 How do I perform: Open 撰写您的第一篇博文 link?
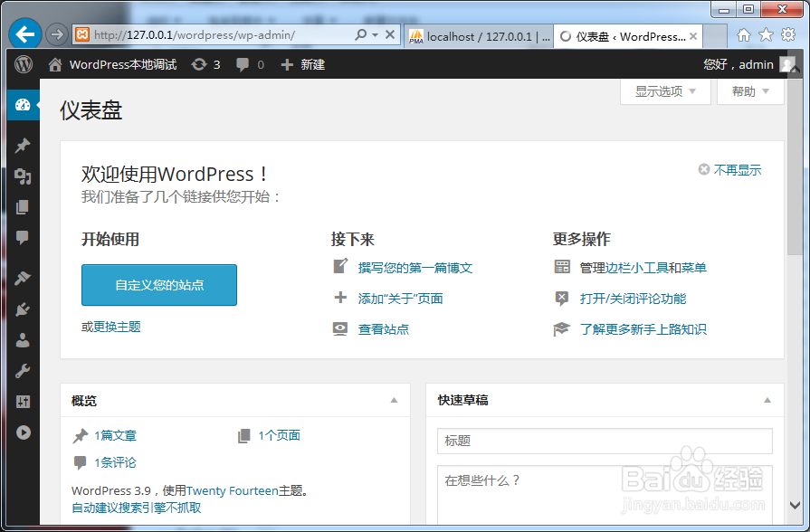(415, 268)
